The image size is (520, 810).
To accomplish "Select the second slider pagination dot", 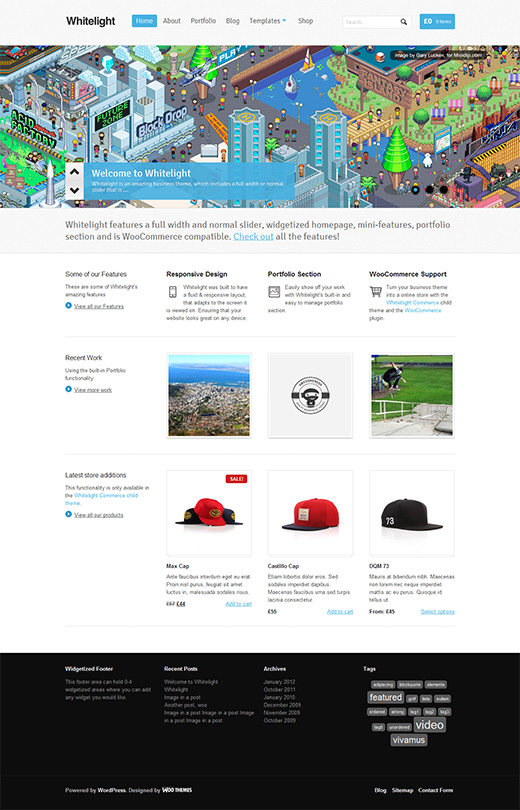I will [430, 190].
